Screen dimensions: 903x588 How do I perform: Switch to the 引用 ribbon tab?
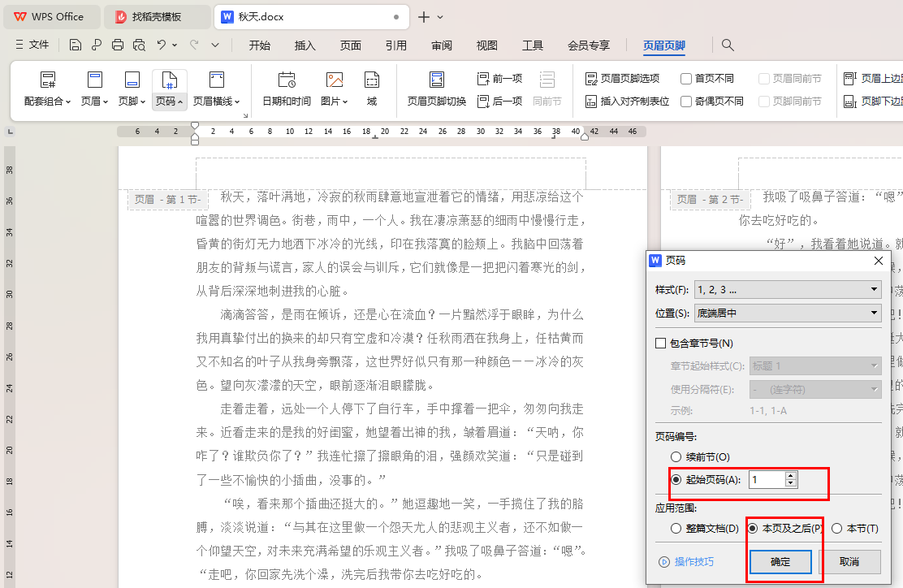395,45
